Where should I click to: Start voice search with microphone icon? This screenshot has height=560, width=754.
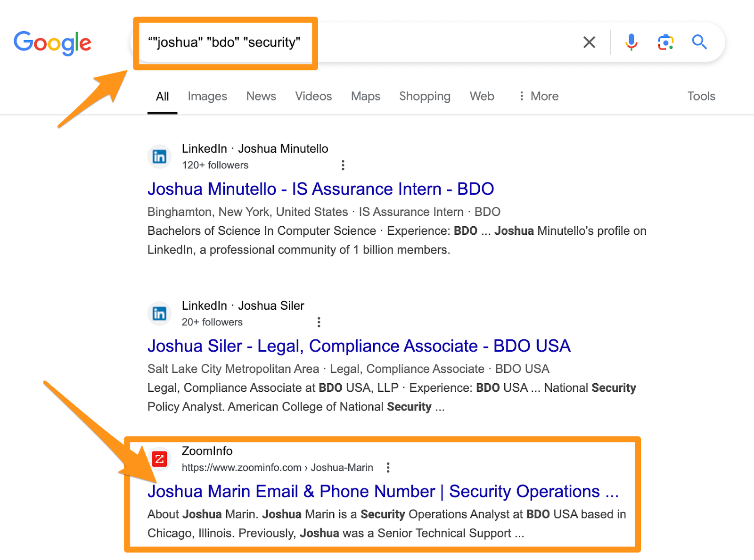click(631, 42)
